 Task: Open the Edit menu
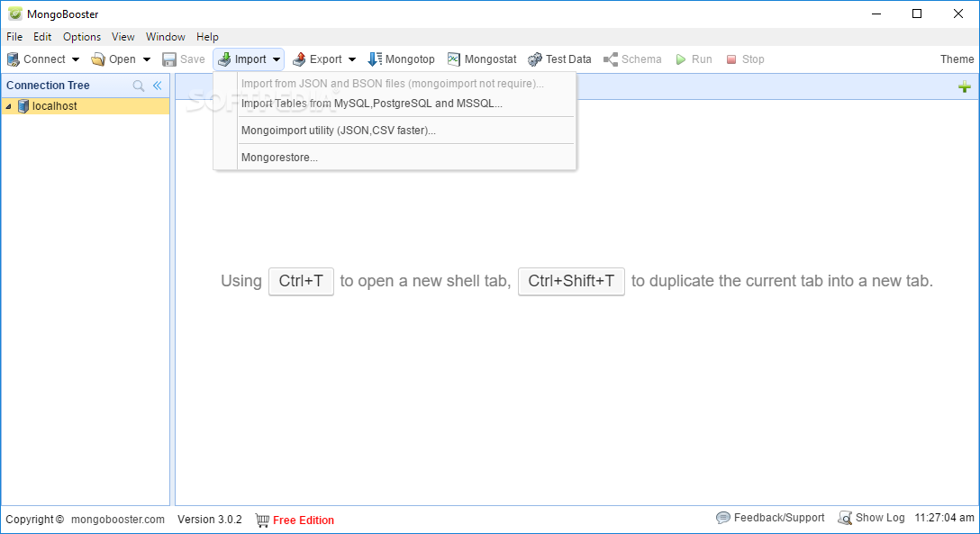tap(42, 37)
